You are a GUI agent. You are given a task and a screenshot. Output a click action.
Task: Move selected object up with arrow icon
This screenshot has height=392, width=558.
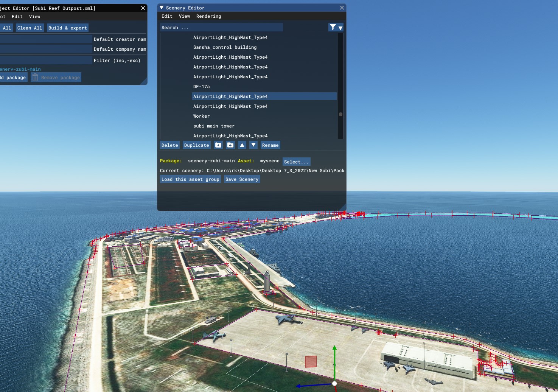pyautogui.click(x=242, y=145)
